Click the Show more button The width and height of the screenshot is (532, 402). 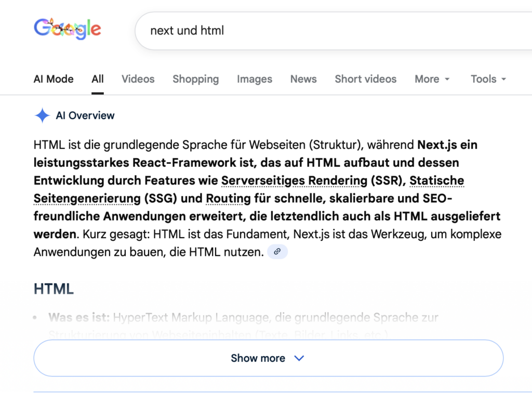268,358
